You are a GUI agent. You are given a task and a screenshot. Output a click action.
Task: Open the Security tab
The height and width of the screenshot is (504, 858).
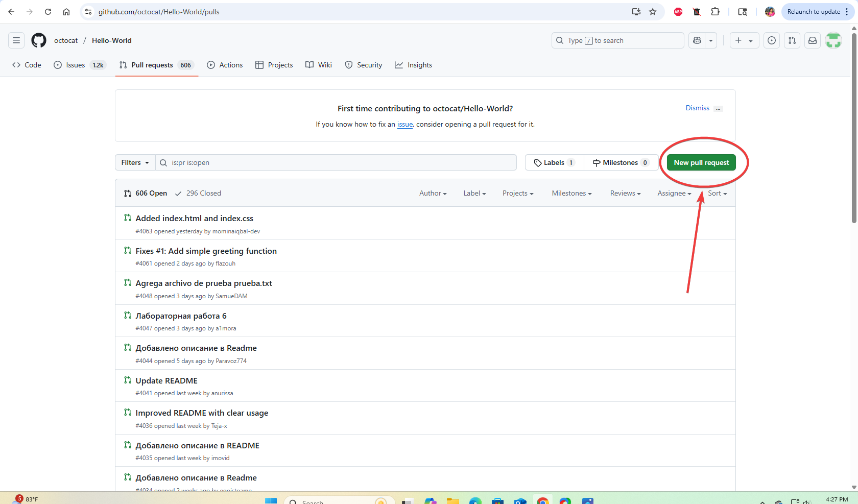[364, 65]
